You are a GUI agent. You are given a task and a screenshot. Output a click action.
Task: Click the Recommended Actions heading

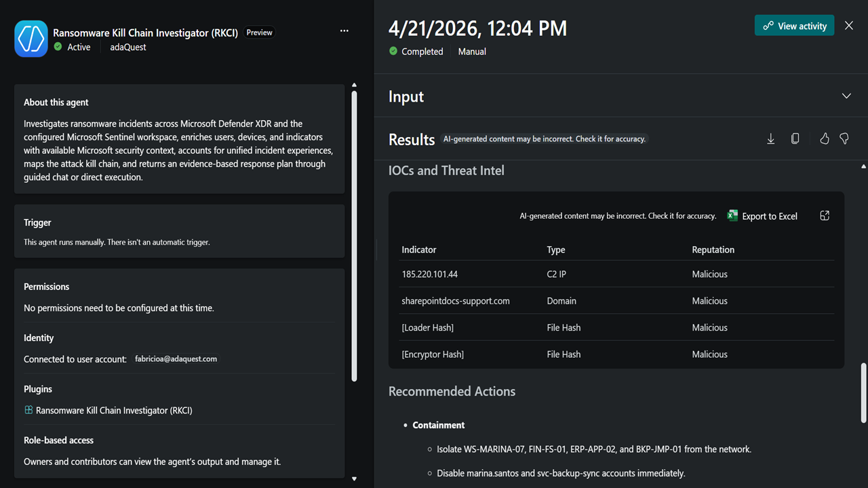(x=452, y=391)
